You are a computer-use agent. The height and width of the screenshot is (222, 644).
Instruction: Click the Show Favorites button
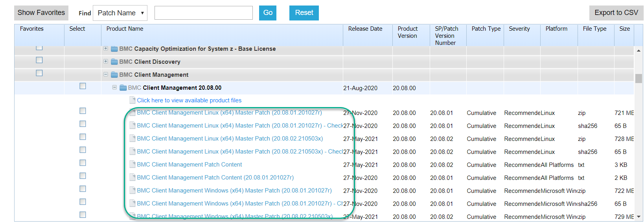pos(41,13)
